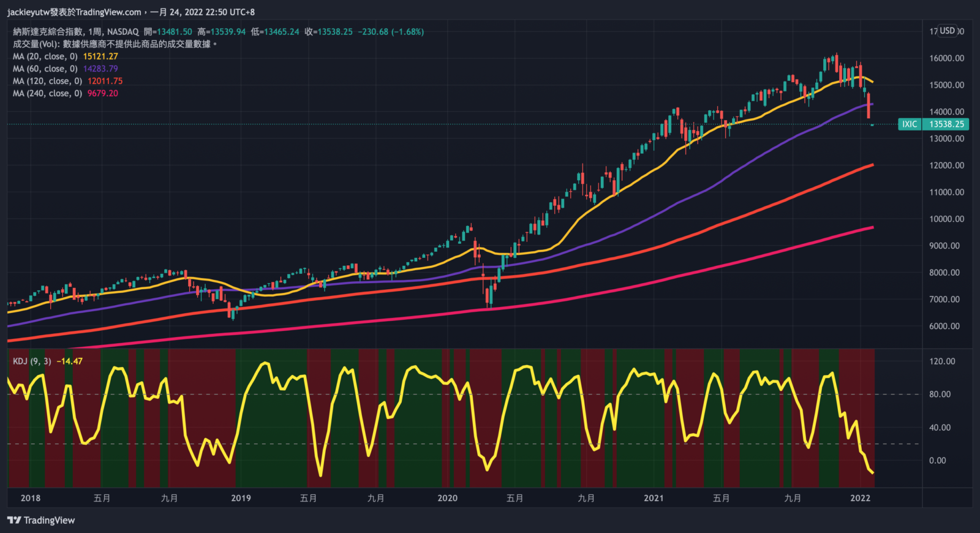Screen dimensions: 980x533
Task: Select the MA (60, close, 0) legend
Action: click(45, 69)
